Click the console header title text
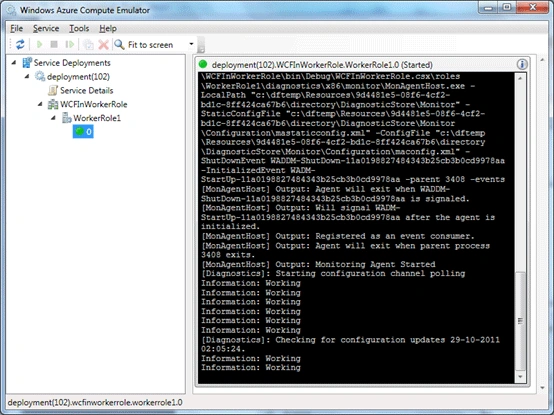Image resolution: width=554 pixels, height=415 pixels. [322, 65]
